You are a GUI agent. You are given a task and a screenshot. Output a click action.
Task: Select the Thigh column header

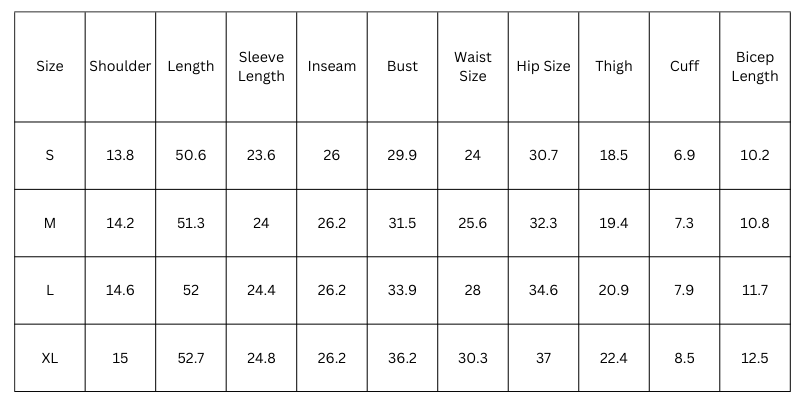tap(613, 66)
